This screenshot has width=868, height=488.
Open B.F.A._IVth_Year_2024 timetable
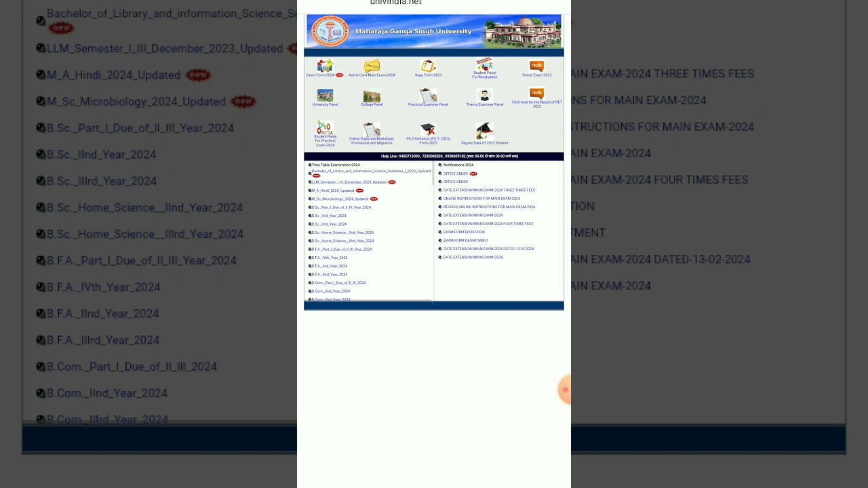pos(330,258)
